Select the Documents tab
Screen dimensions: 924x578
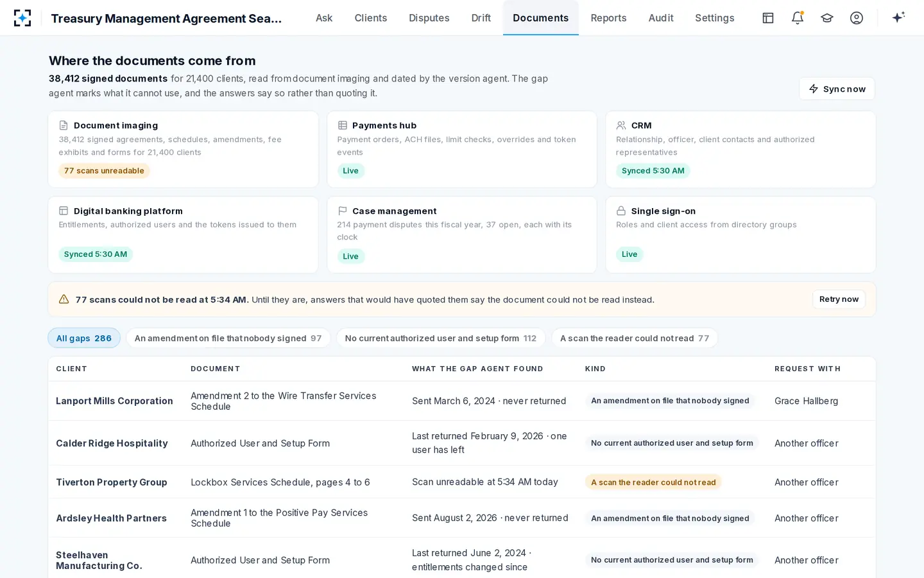541,18
